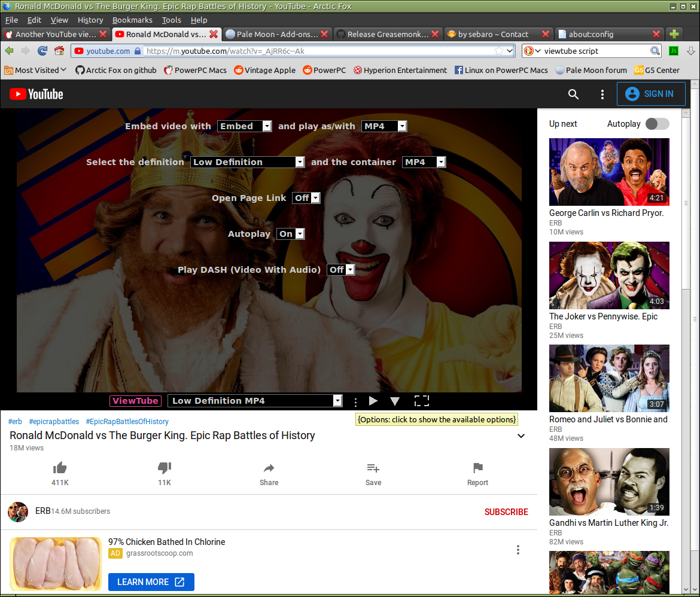Report the video with flag icon
Viewport: 700px width, 597px height.
477,468
